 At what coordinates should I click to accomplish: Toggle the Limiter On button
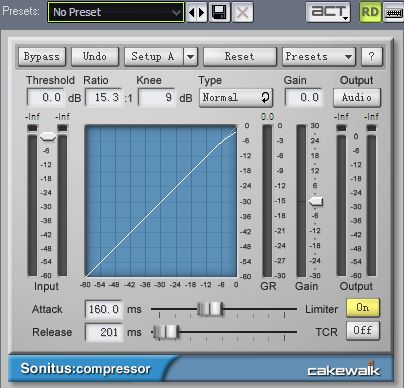pos(363,307)
